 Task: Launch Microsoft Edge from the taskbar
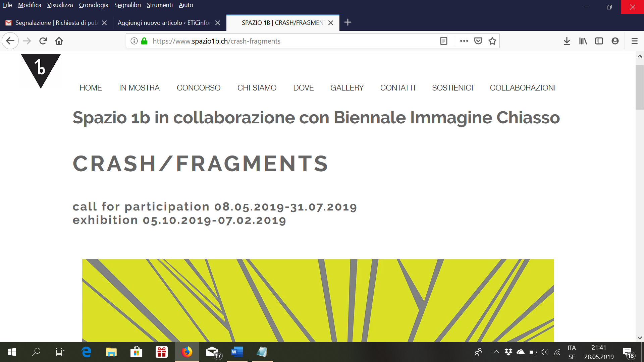[86, 352]
